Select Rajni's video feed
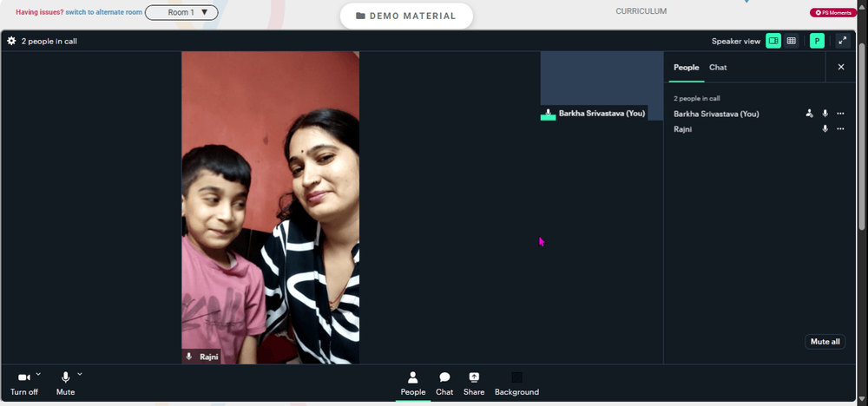Image resolution: width=868 pixels, height=406 pixels. pos(270,207)
